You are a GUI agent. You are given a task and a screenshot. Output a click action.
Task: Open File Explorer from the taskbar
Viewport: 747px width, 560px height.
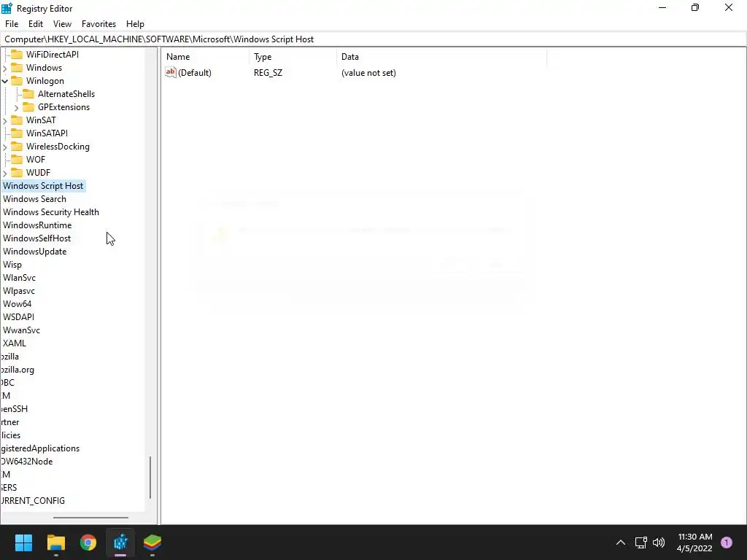pos(55,542)
